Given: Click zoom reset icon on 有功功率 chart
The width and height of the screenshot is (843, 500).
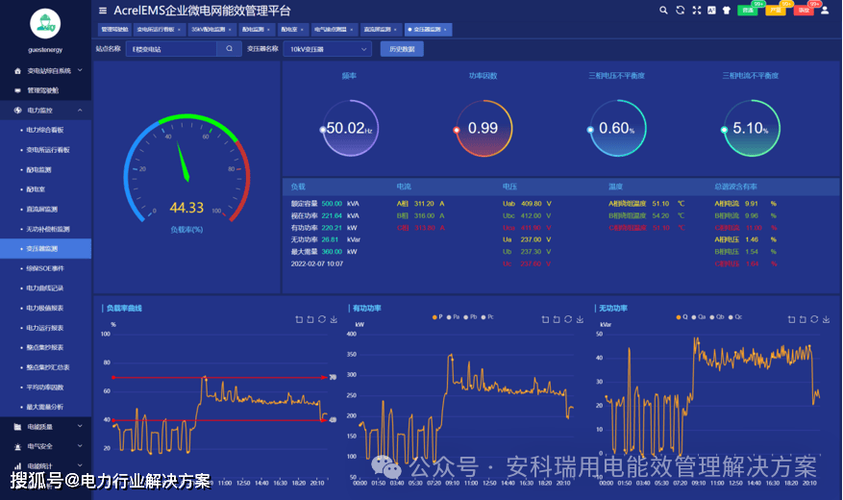Looking at the screenshot, I should click(556, 319).
